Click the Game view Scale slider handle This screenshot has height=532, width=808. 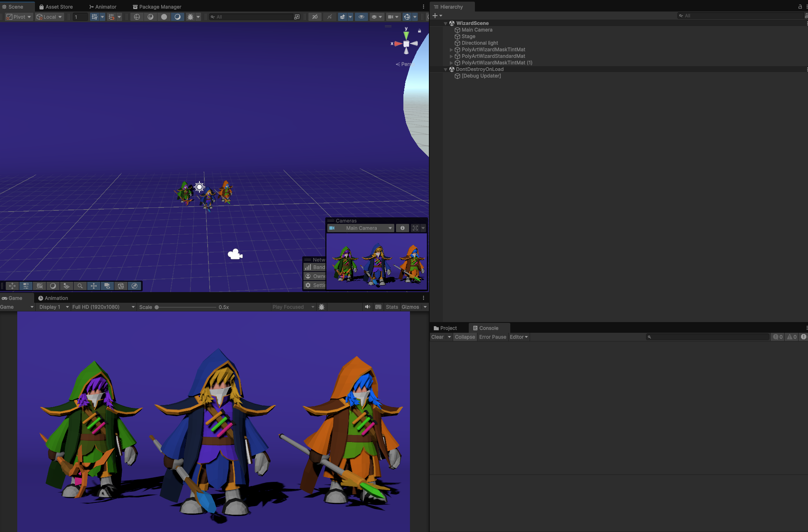(157, 307)
